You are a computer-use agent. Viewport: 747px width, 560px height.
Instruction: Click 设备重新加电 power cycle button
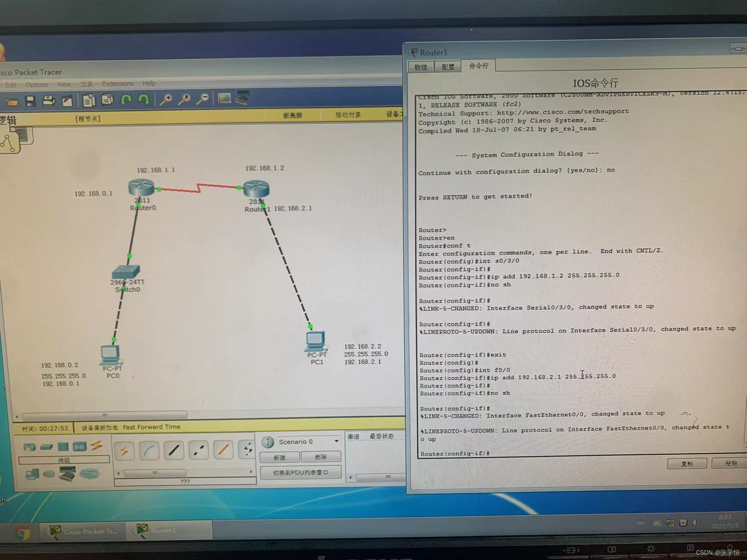(x=100, y=427)
